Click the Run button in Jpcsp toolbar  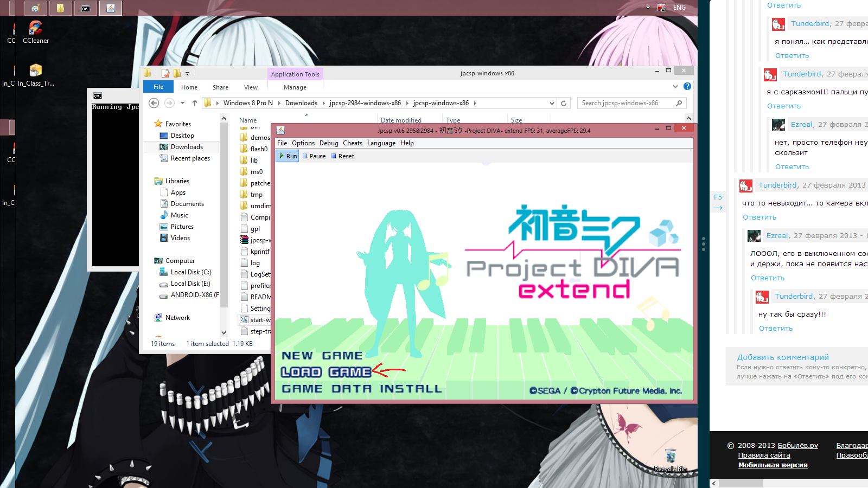288,156
